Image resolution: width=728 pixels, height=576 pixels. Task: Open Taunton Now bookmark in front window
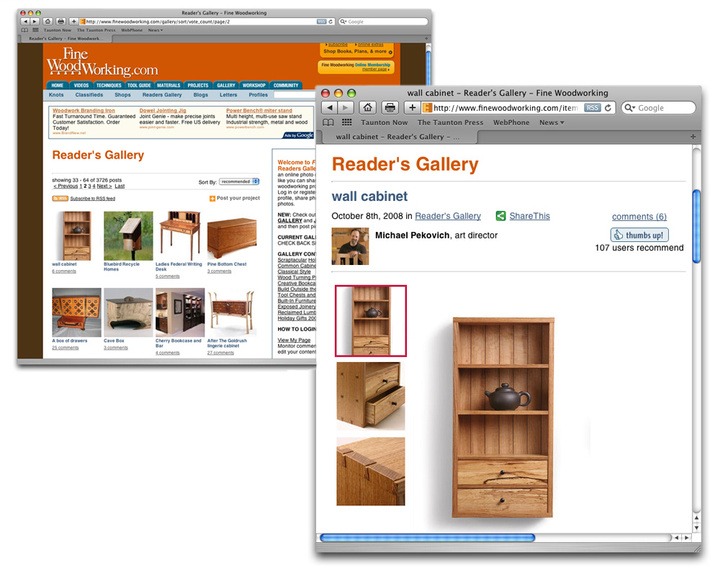point(384,122)
